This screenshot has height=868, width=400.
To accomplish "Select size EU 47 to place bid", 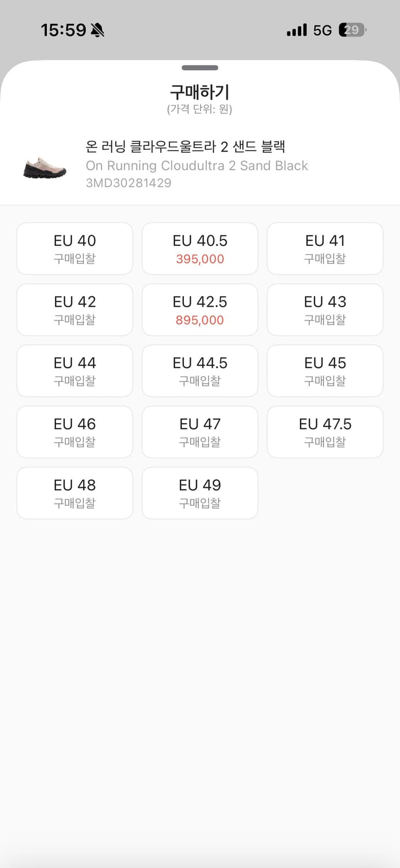I will 200,432.
